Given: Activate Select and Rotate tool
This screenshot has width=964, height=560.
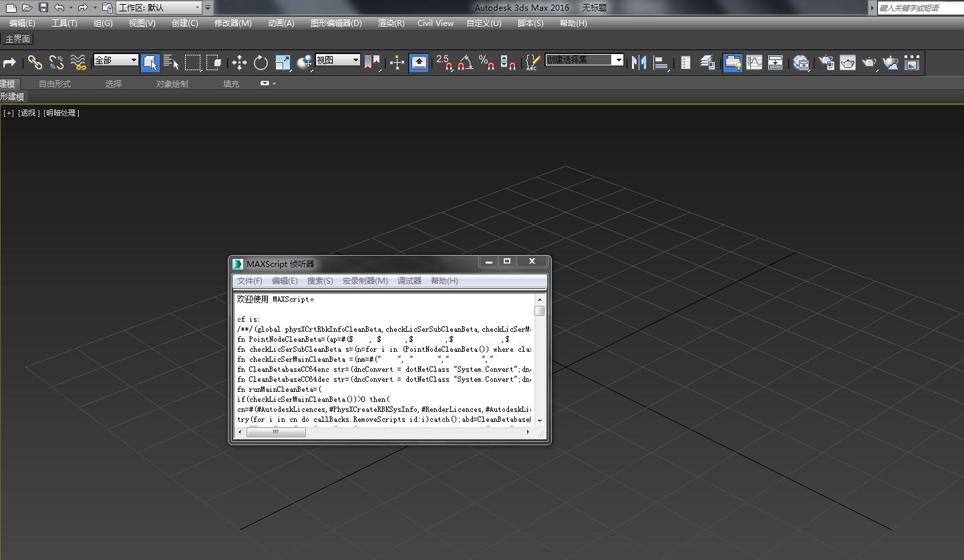Looking at the screenshot, I should [x=261, y=63].
